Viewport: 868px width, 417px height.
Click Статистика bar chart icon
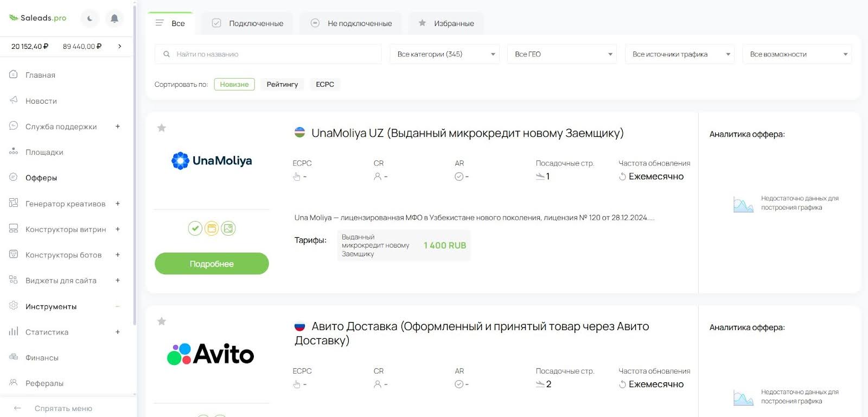tap(14, 331)
